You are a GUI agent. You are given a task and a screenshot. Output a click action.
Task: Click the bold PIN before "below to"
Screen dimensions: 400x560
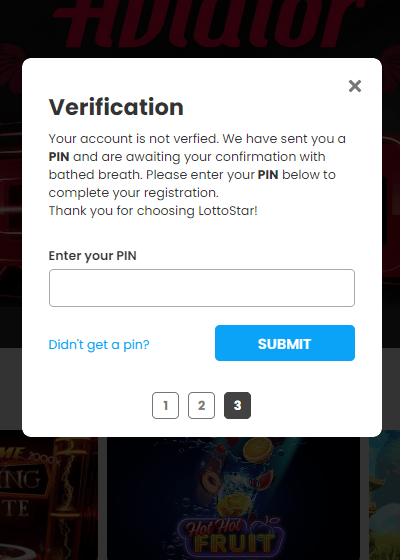[268, 175]
